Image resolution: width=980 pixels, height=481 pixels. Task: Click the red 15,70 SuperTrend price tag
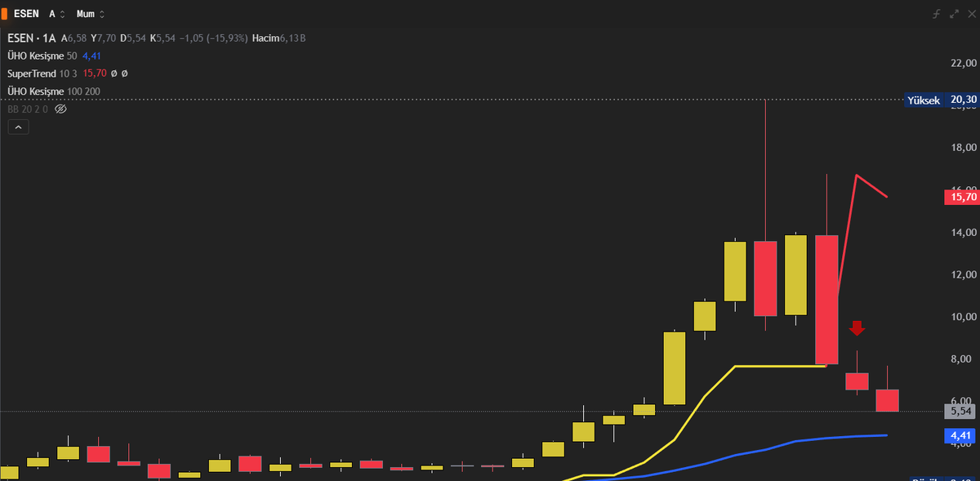pyautogui.click(x=961, y=197)
